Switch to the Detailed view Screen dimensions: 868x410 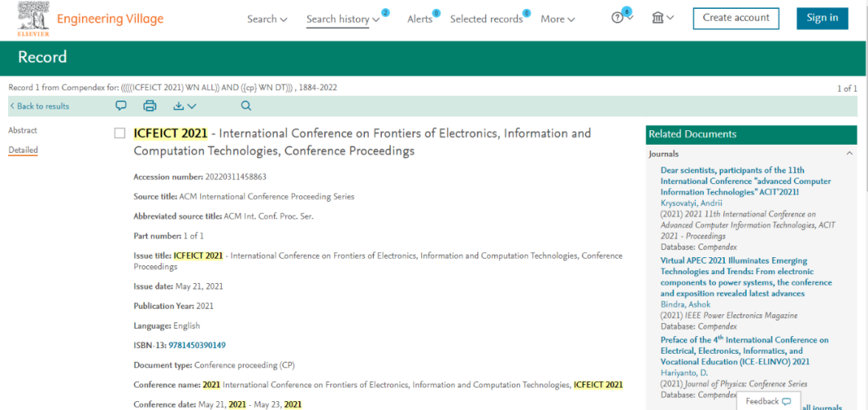coord(23,150)
